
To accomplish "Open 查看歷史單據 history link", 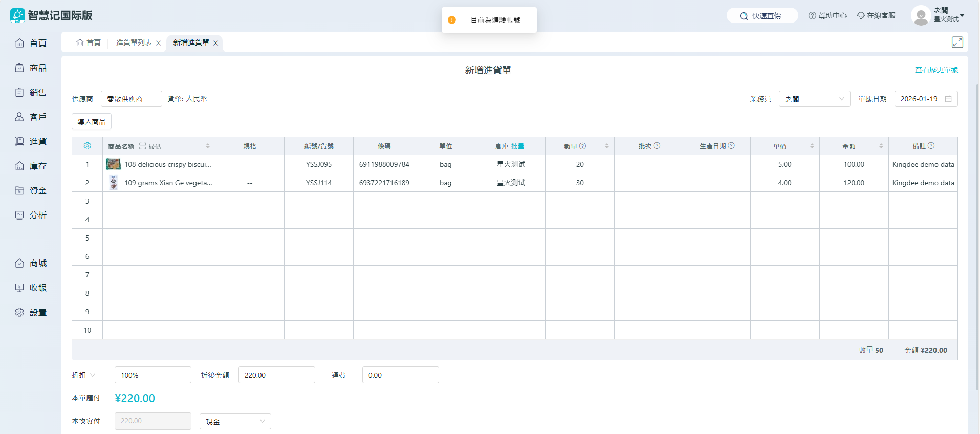I will click(x=936, y=70).
